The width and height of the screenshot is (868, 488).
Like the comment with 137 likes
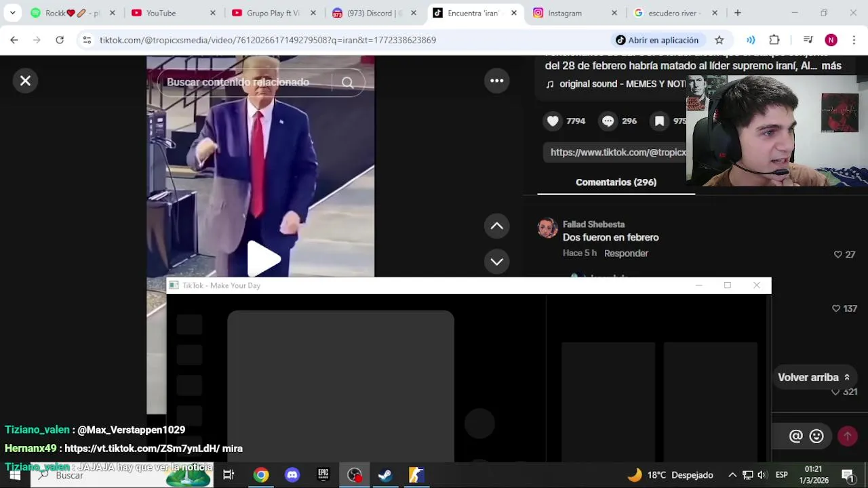836,308
